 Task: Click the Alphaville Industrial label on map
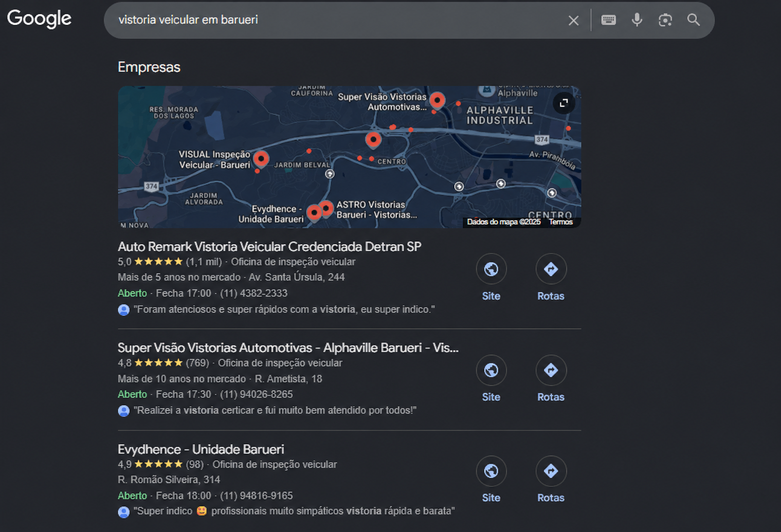point(499,116)
